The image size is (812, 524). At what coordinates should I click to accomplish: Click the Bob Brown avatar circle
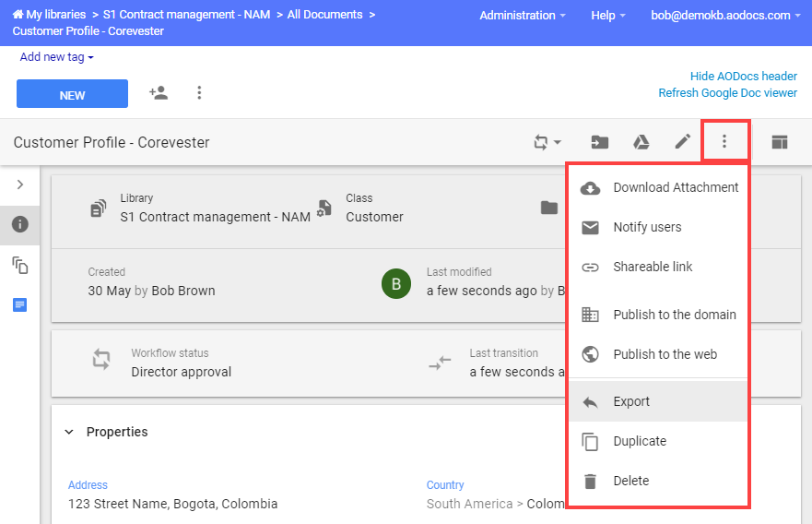[396, 283]
